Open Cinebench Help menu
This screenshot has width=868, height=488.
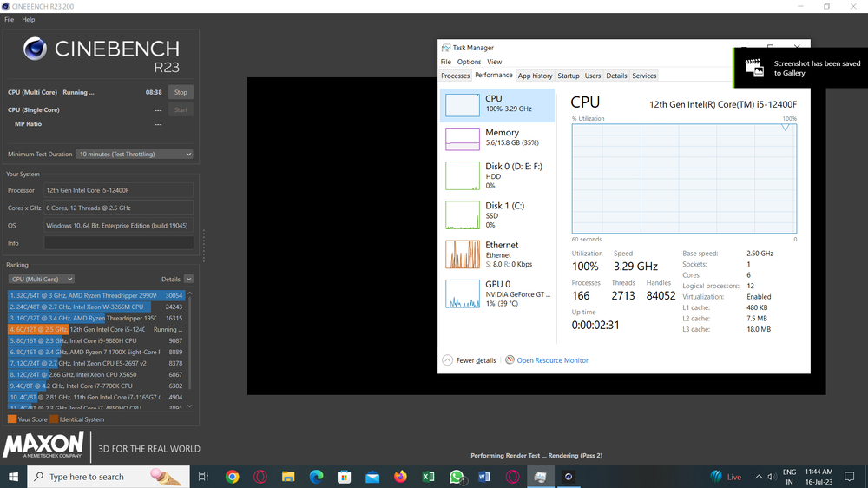29,19
